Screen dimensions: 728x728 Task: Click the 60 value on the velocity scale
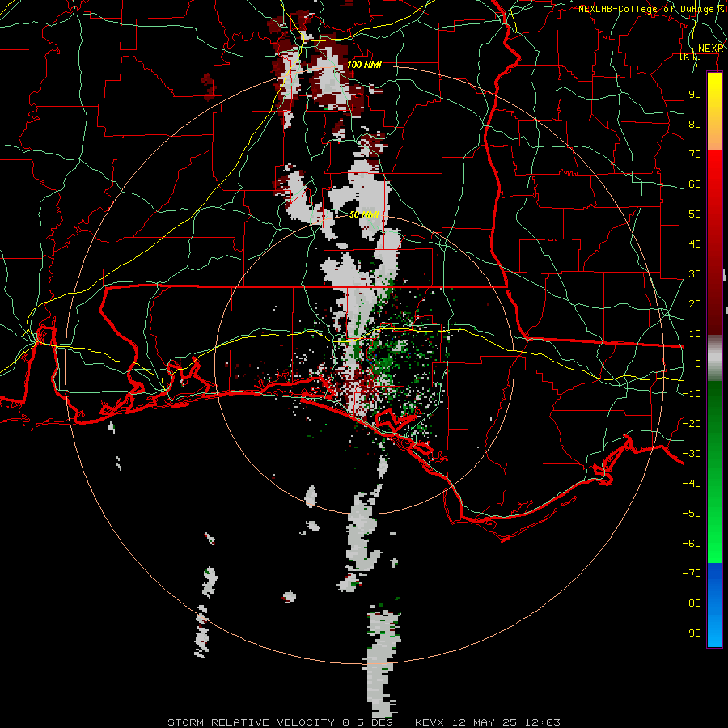[x=695, y=184]
